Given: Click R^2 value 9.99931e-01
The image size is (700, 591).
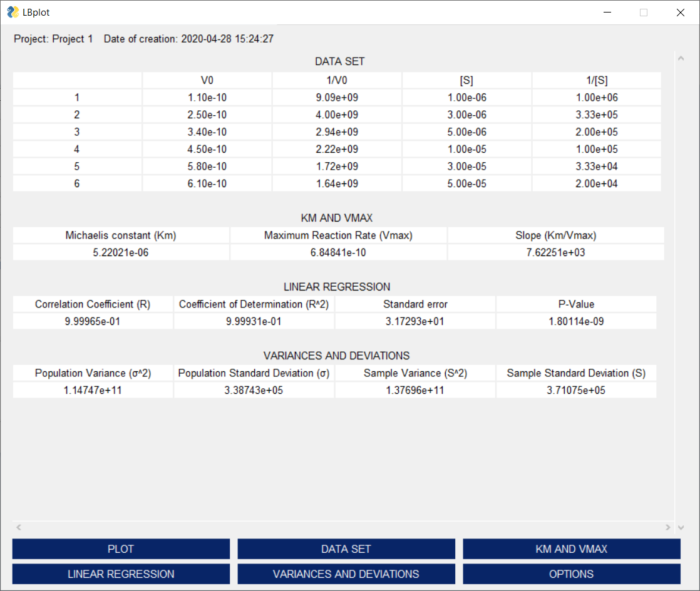Looking at the screenshot, I should [x=254, y=321].
